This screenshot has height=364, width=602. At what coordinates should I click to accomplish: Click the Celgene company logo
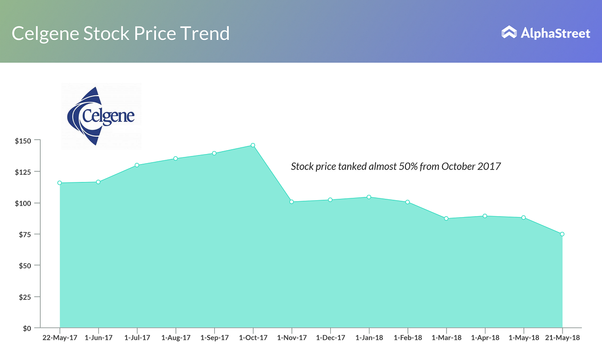click(x=101, y=116)
